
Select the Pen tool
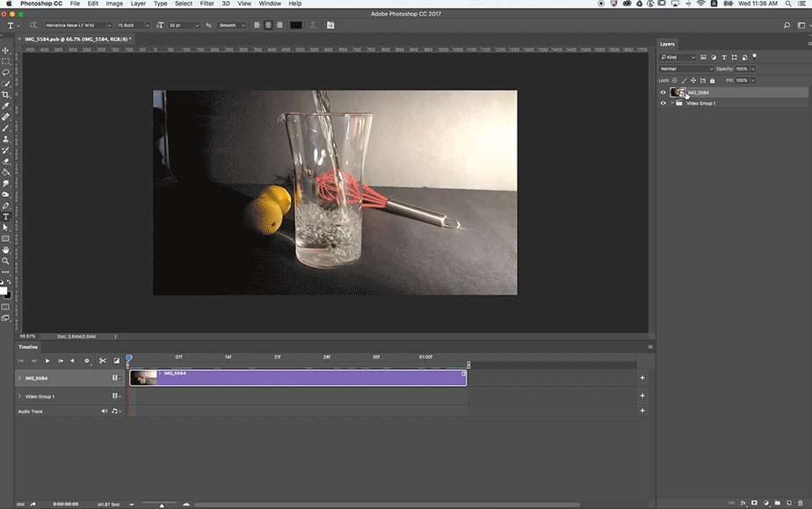click(5, 206)
